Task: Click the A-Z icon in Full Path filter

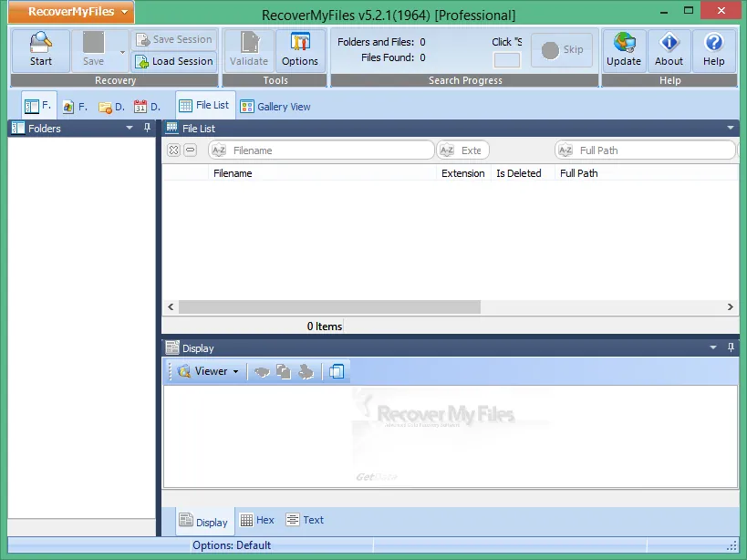Action: point(565,150)
